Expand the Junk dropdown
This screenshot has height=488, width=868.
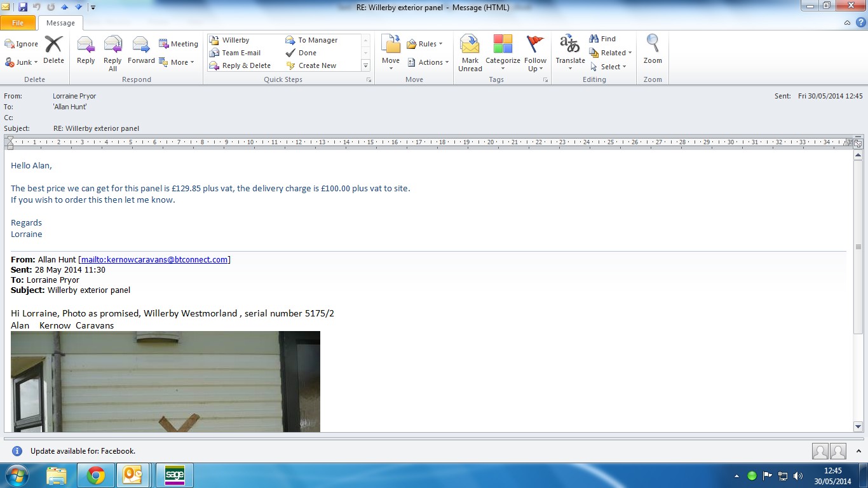click(22, 62)
